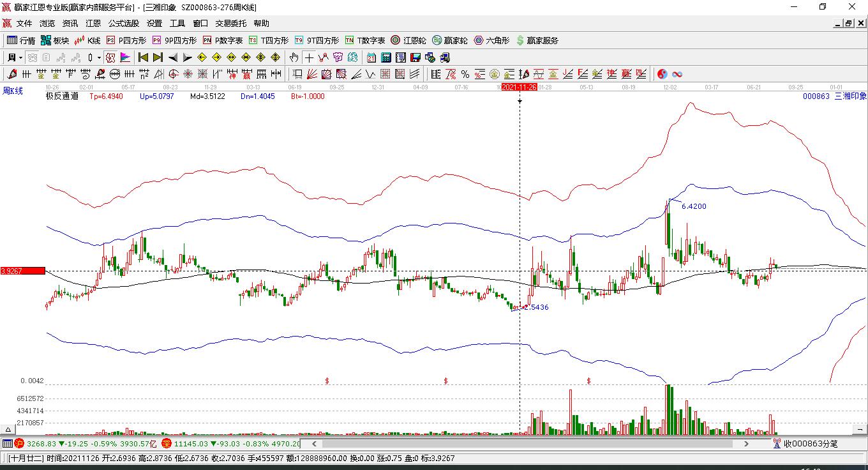Select the pencil drawing tool

click(12, 74)
